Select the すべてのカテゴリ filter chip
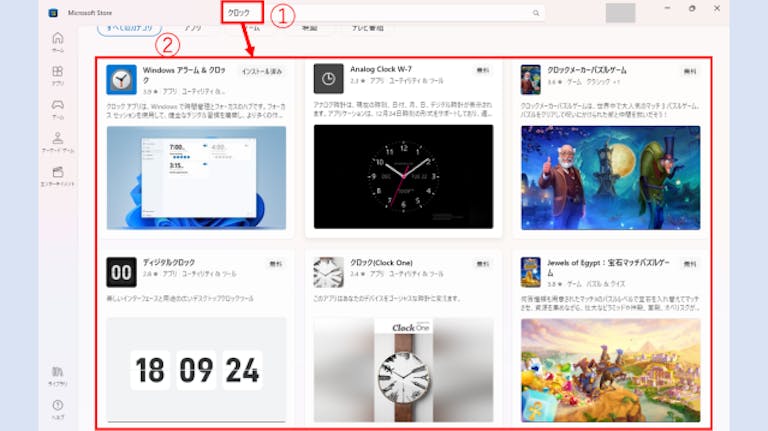 pos(130,28)
